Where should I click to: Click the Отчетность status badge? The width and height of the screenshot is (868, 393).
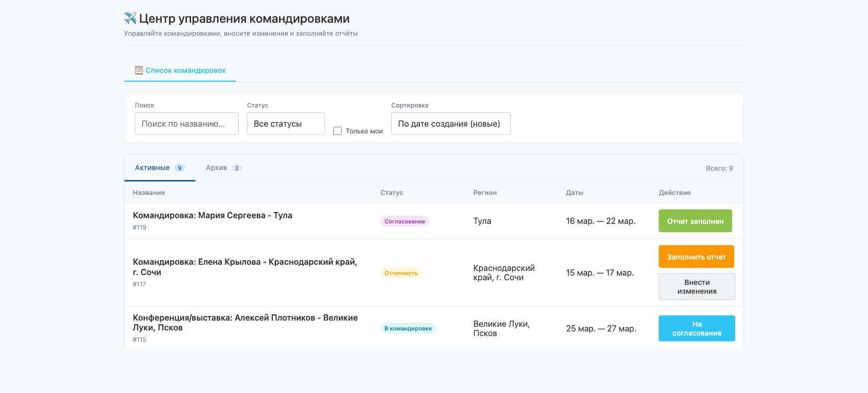[401, 273]
